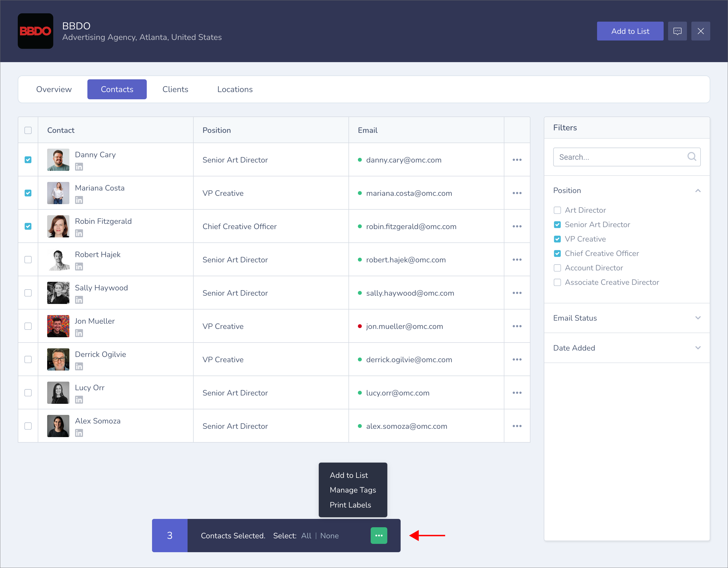Click jon.mueller@omc.com email address

click(405, 326)
